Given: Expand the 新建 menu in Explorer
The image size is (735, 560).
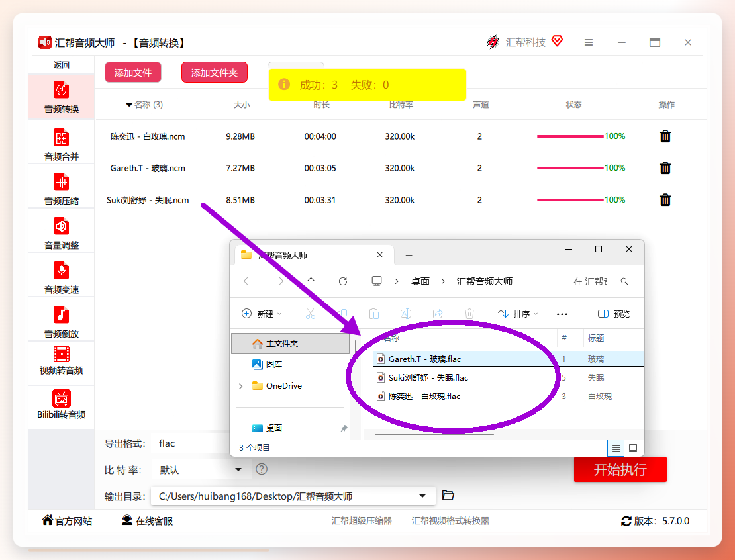Looking at the screenshot, I should click(x=262, y=314).
